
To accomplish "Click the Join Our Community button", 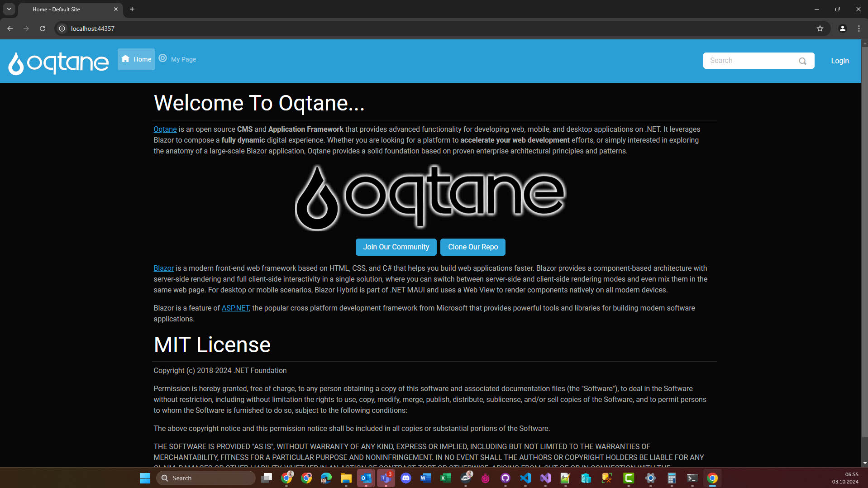I will coord(396,247).
